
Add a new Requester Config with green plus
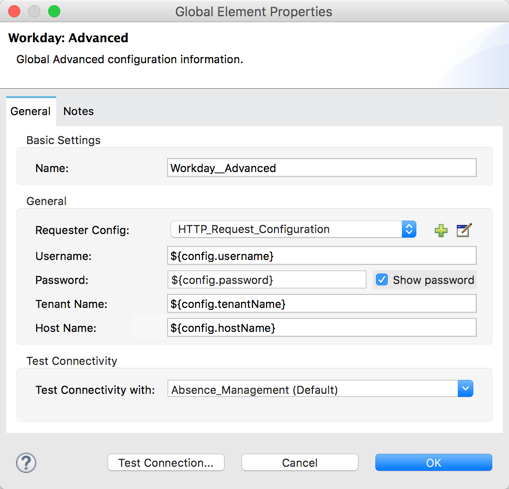tap(441, 230)
